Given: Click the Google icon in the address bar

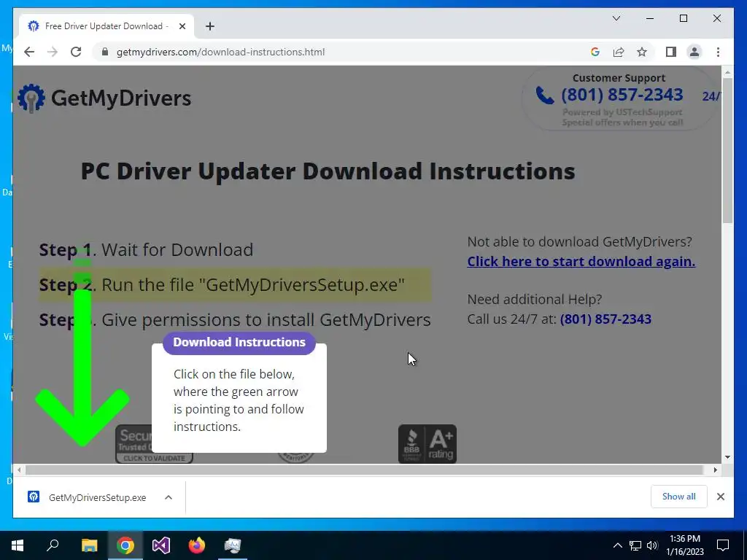Looking at the screenshot, I should 595,52.
